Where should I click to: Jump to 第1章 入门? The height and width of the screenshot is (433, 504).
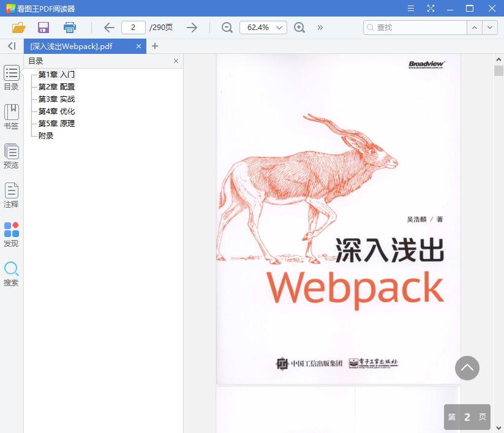[56, 75]
